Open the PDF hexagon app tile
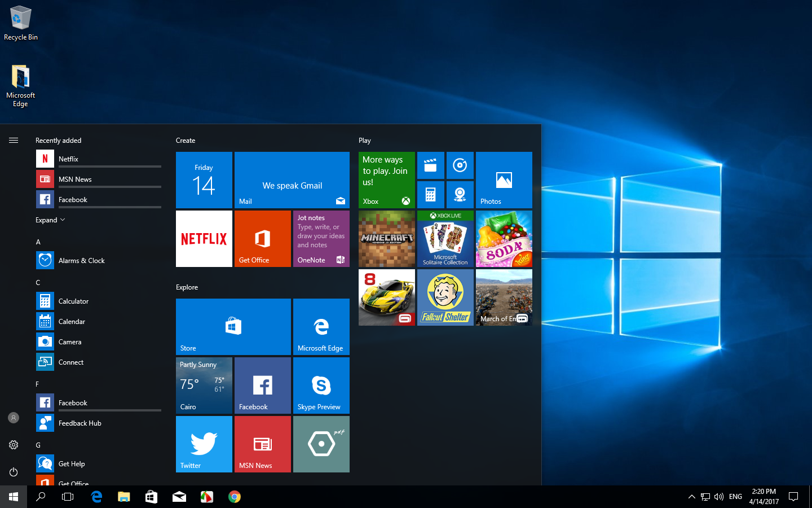Viewport: 812px width, 508px height. tap(321, 444)
